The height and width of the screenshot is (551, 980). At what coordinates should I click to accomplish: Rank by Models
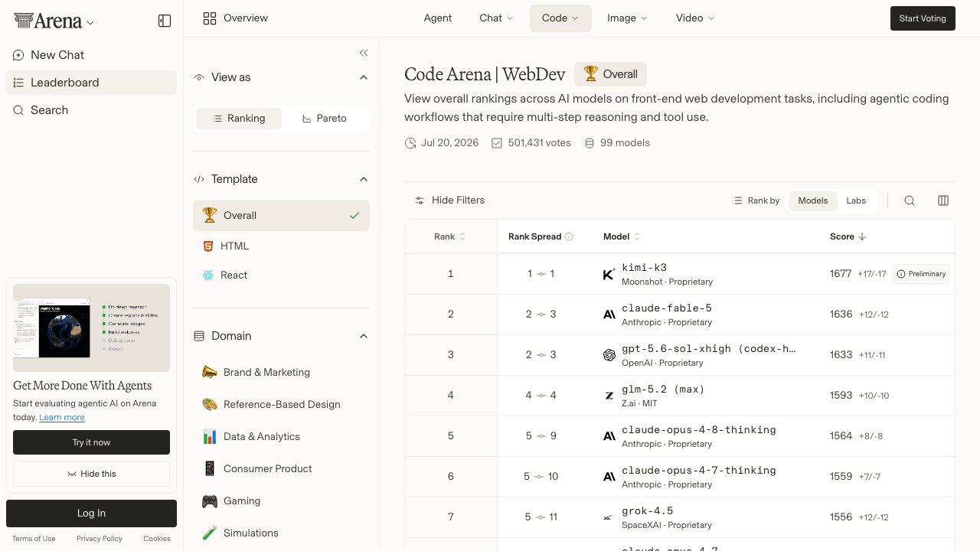point(812,201)
